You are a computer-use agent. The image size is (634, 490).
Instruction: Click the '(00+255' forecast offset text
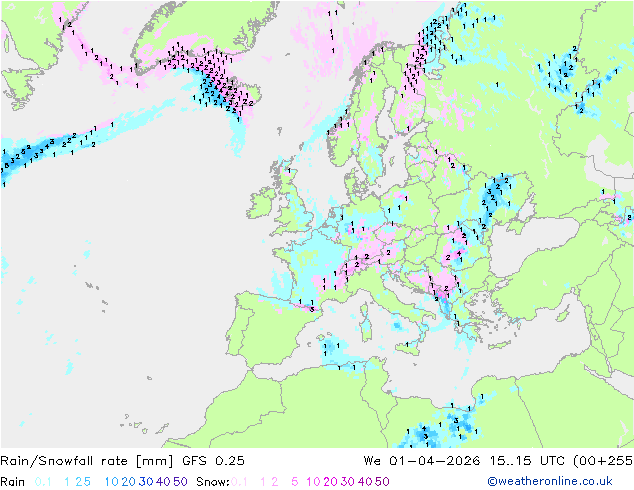pyautogui.click(x=603, y=460)
